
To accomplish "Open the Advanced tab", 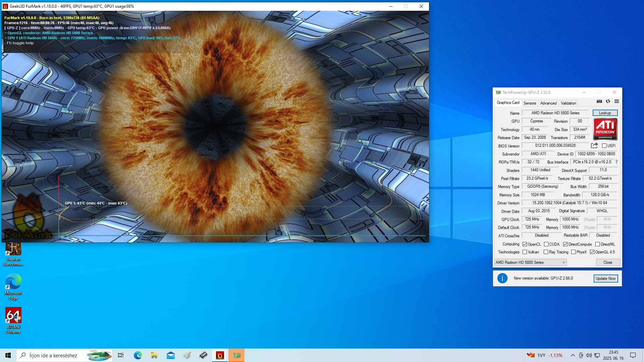I will tap(548, 103).
